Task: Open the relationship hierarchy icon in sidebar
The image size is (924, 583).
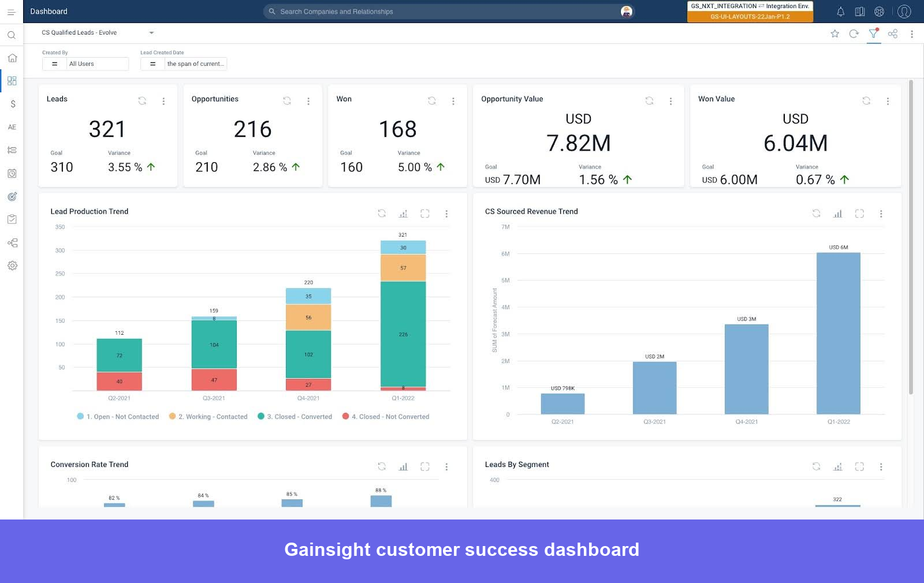Action: tap(12, 242)
